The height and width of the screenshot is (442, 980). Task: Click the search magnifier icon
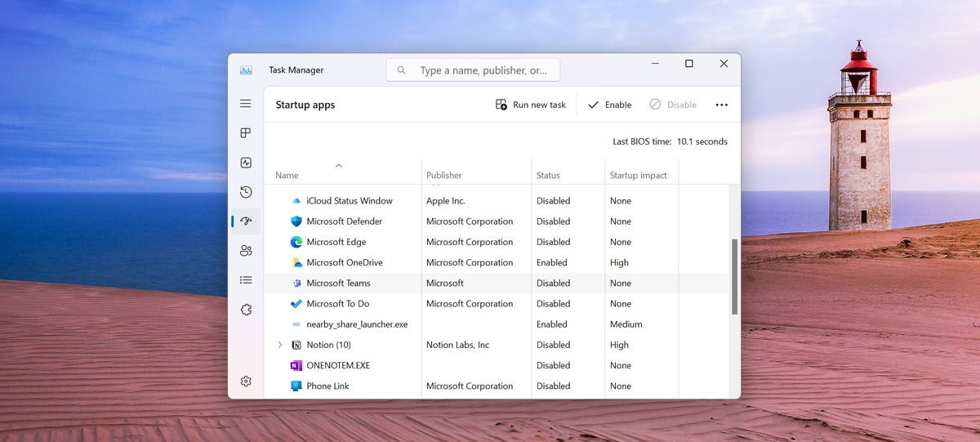(401, 70)
